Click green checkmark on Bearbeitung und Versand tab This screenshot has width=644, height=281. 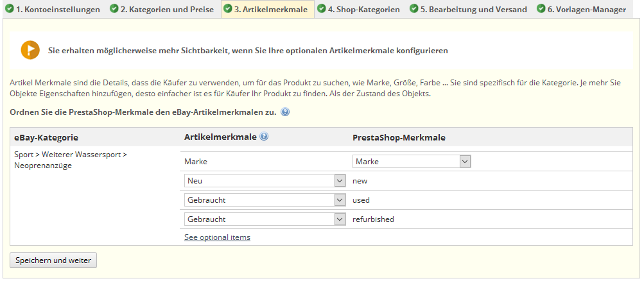pyautogui.click(x=414, y=10)
